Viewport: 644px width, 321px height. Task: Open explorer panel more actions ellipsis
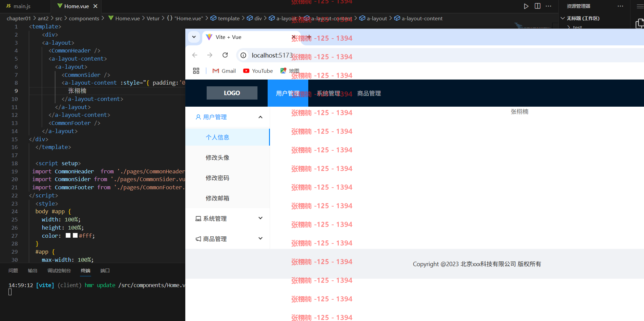pyautogui.click(x=620, y=6)
